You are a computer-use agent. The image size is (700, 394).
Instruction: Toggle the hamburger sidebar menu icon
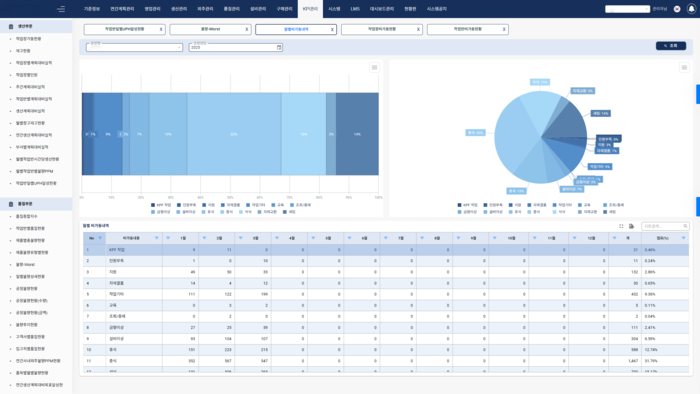tap(61, 9)
